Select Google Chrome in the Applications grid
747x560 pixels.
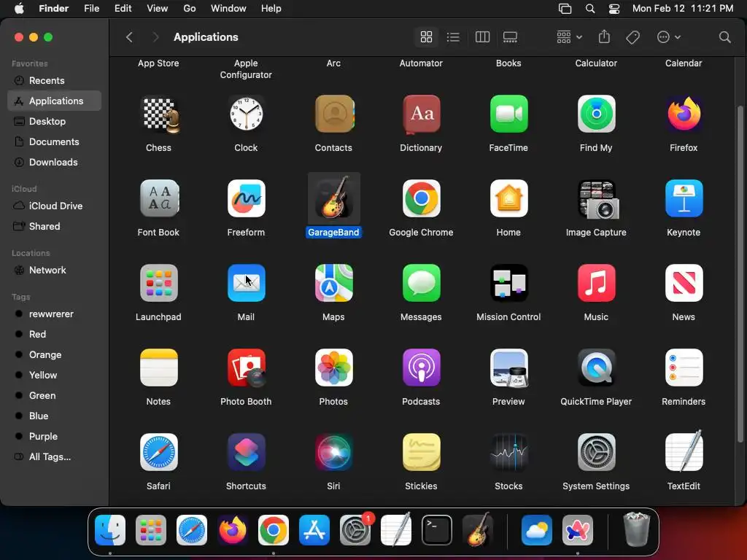(421, 198)
